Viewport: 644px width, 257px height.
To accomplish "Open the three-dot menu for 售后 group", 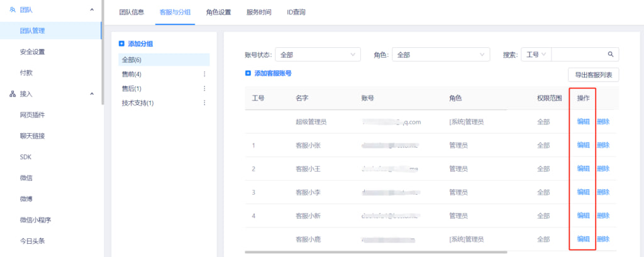I will 204,89.
